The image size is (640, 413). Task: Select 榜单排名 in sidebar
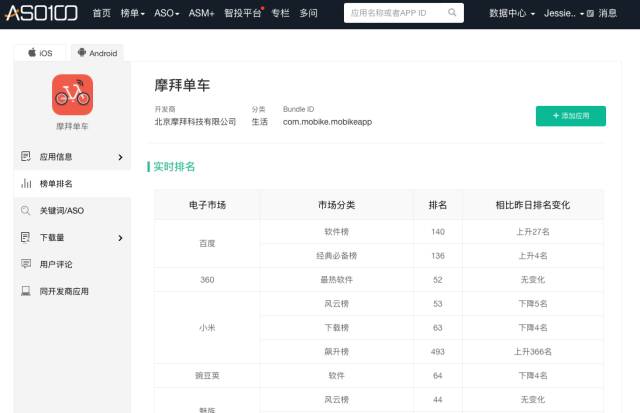[x=72, y=184]
